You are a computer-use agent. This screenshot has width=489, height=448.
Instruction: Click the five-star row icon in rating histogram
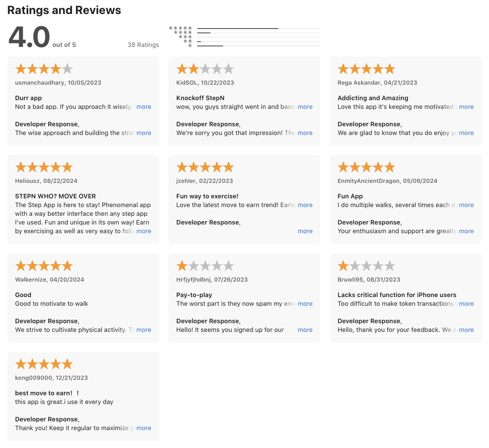[181, 28]
